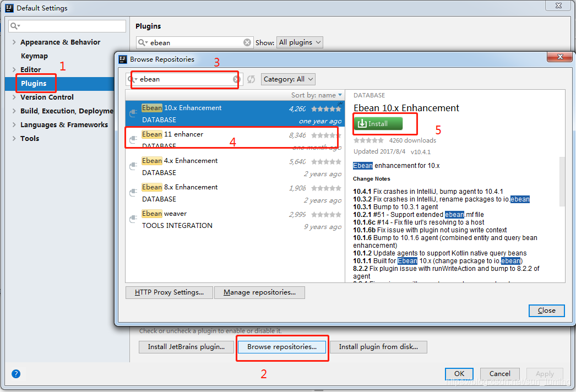Expand the Version Control tree node
The image size is (576, 392).
point(14,97)
